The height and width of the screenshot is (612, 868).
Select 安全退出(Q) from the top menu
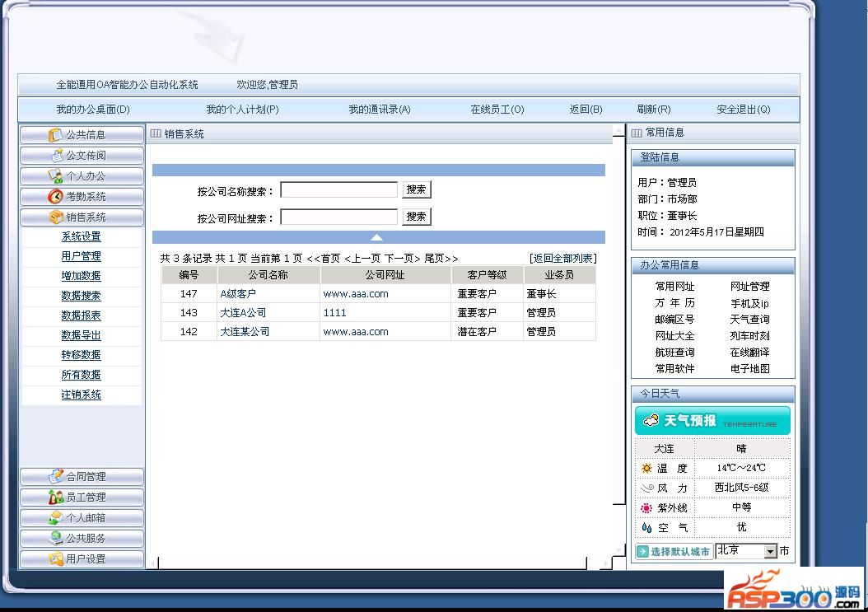[x=743, y=110]
